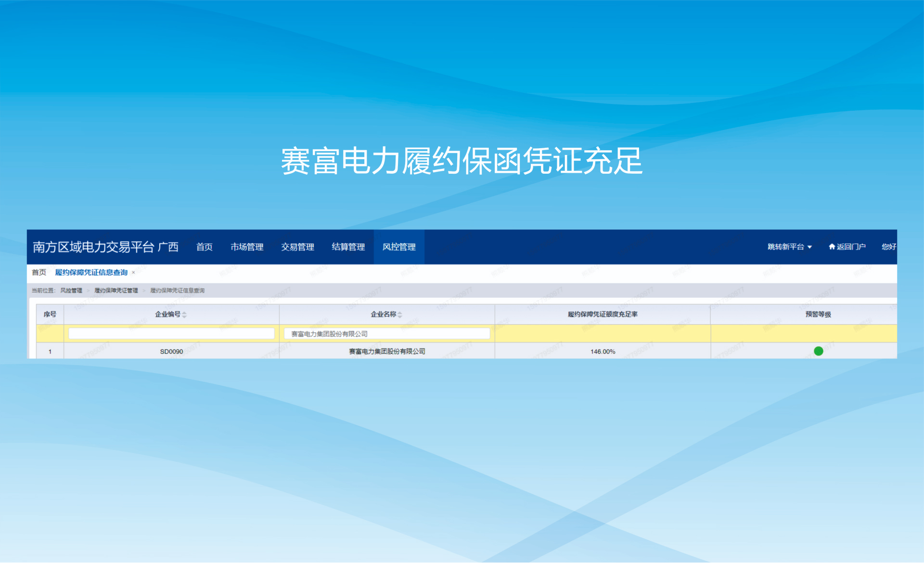Screen dimensions: 924x563
Task: Click the 履约保障凭证管理 breadcrumb
Action: click(x=116, y=290)
